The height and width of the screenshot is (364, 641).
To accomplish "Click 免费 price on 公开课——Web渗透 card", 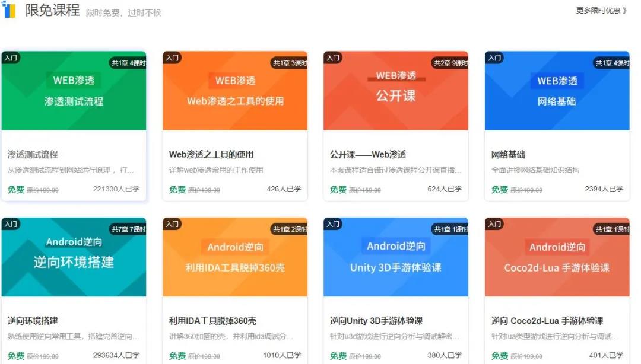I will point(338,190).
